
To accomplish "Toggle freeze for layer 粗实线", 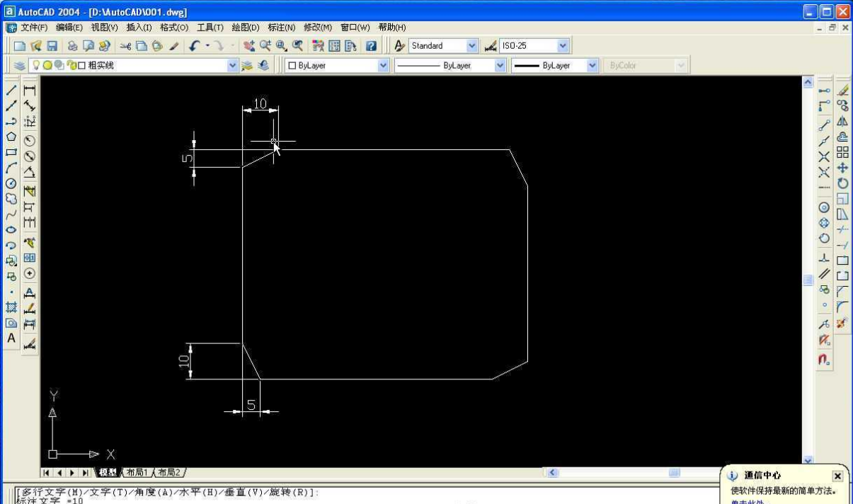I will point(48,65).
